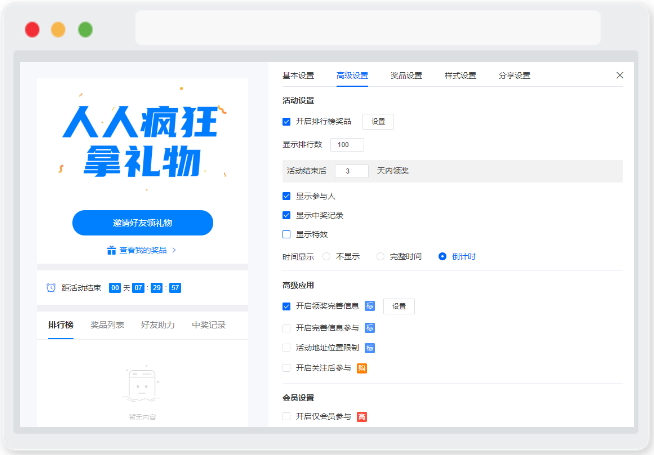
Task: Open the 分享设置 tab
Action: click(514, 75)
